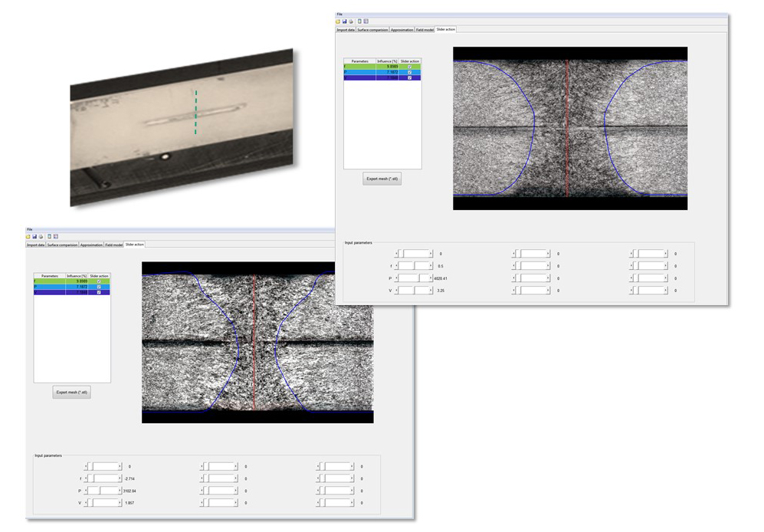Screen dimensions: 764x532
Task: Click the Parameters column header in the front window
Action: [x=359, y=61]
